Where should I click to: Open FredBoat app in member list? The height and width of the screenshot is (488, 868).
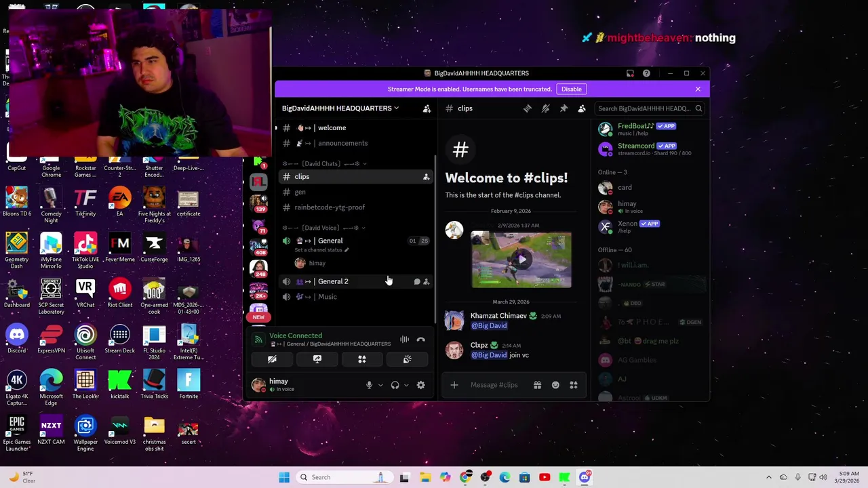[x=650, y=129]
